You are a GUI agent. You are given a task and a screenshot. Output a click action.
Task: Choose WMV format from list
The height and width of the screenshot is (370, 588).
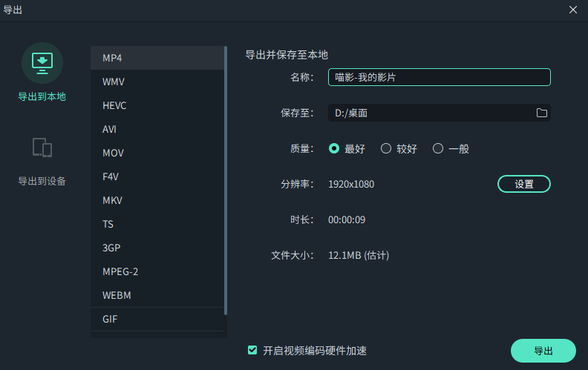(157, 82)
